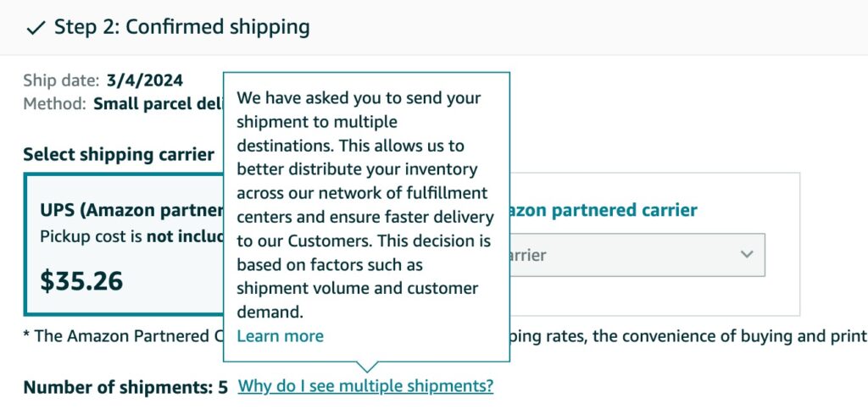Click the Number of shipments: 5 text
This screenshot has width=868, height=409.
coord(125,388)
